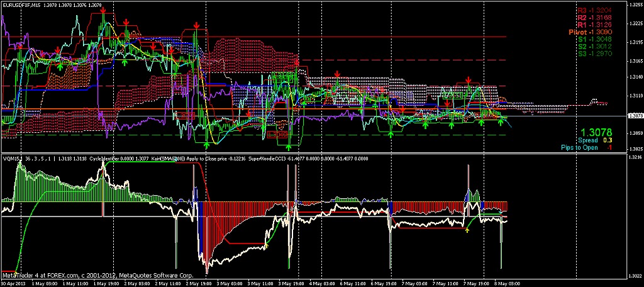644x287 pixels.
Task: Click the red sell arrow above the 7 May 19:00 peak
Action: (x=469, y=80)
